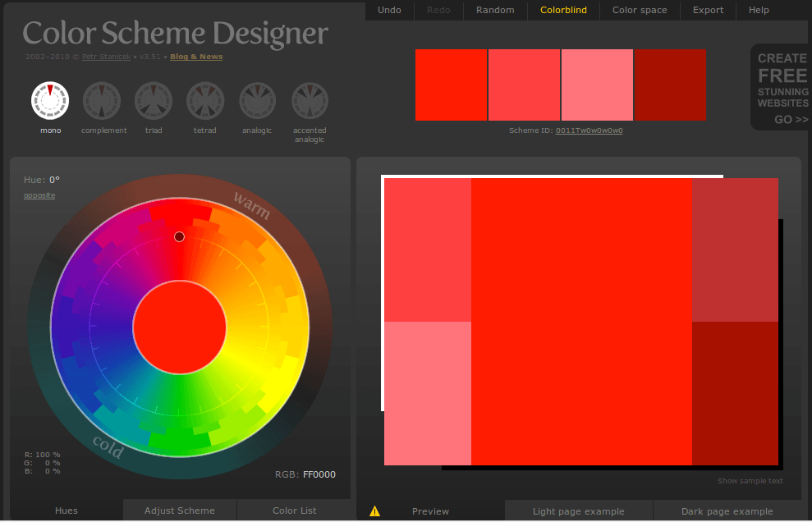Switch to the analogic scheme icon
The height and width of the screenshot is (522, 812).
click(x=257, y=100)
